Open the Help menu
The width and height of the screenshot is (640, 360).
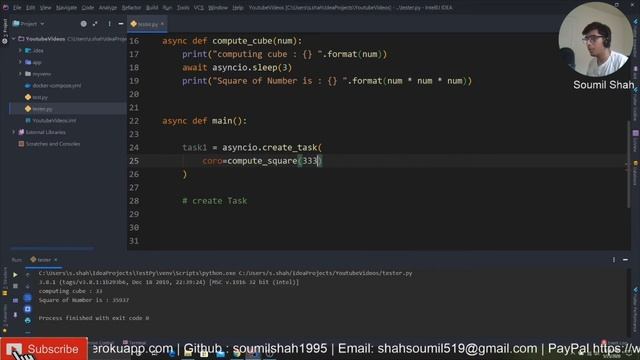(x=238, y=7)
